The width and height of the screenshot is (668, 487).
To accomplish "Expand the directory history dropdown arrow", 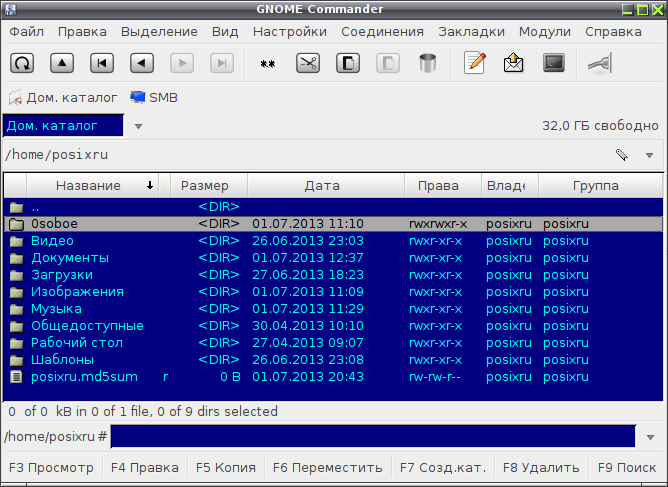I will tap(649, 155).
